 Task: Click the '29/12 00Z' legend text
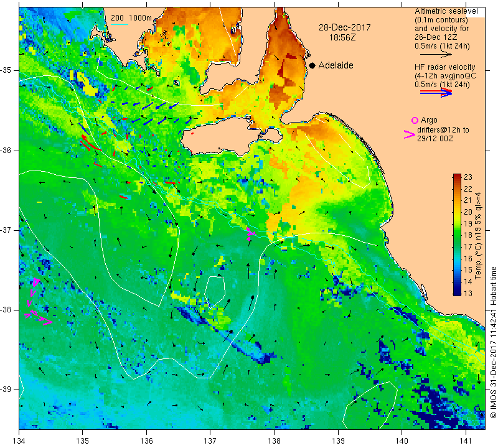click(435, 139)
